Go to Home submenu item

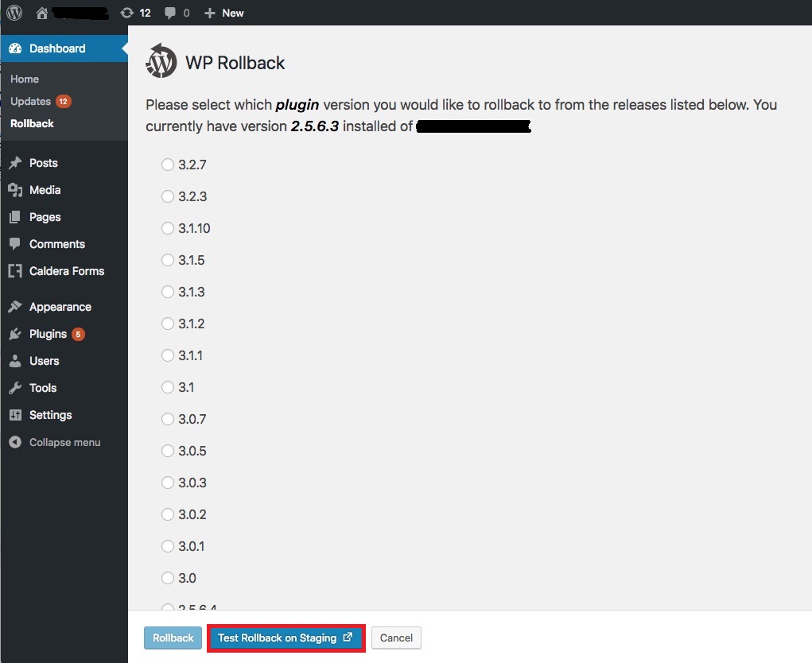[25, 79]
